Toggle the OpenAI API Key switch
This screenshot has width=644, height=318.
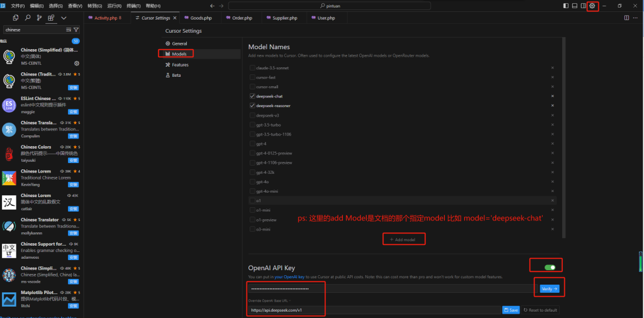[550, 268]
